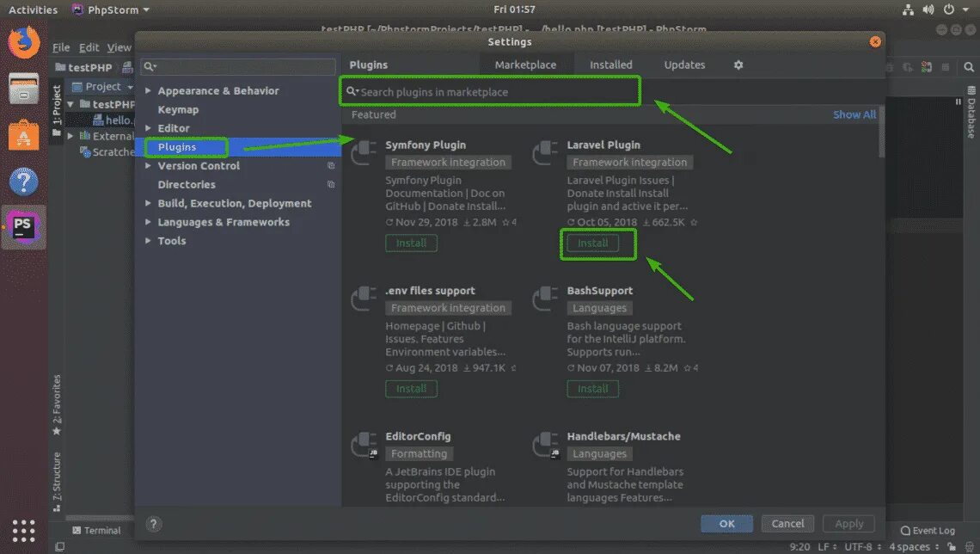Expand Build, Execution, Deployment settings
Viewport: 980px width, 554px height.
pos(148,203)
